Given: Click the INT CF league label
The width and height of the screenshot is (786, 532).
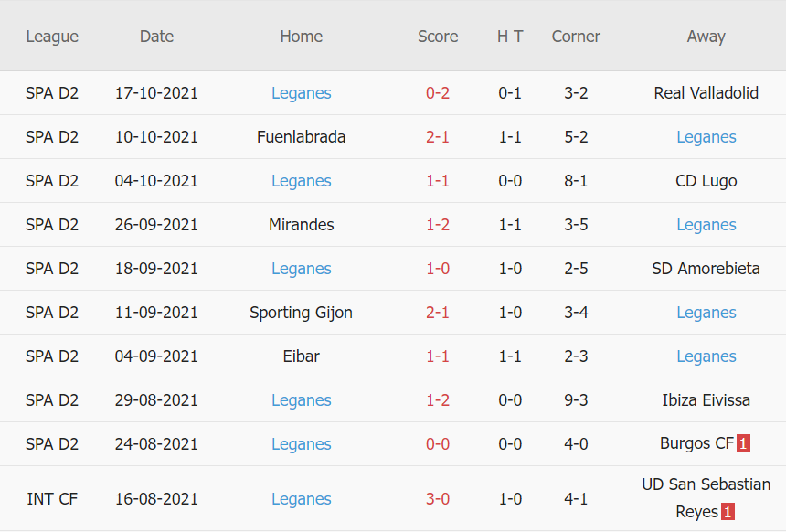Looking at the screenshot, I should pos(52,499).
